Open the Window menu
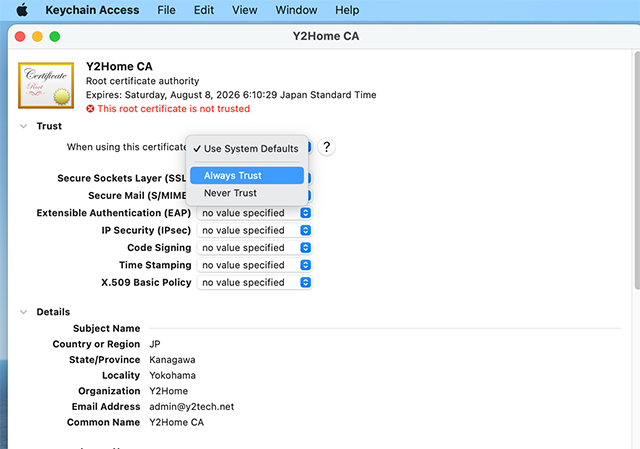This screenshot has height=449, width=640. pos(296,10)
